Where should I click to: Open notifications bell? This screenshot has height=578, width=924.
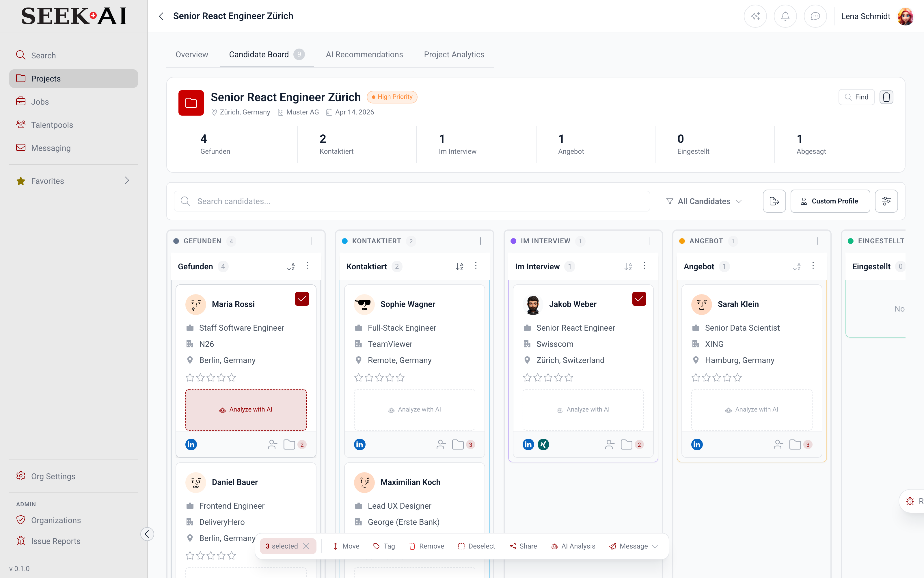click(785, 16)
